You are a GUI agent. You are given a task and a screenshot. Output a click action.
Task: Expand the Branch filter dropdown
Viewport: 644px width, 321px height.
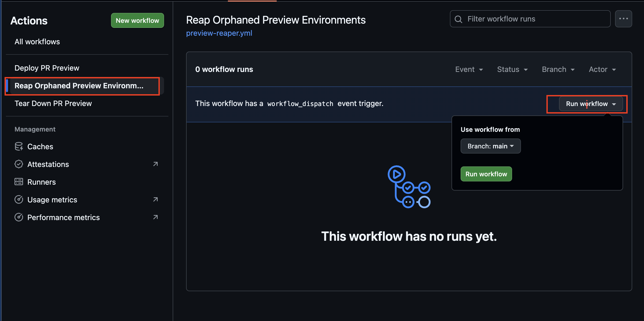click(558, 70)
